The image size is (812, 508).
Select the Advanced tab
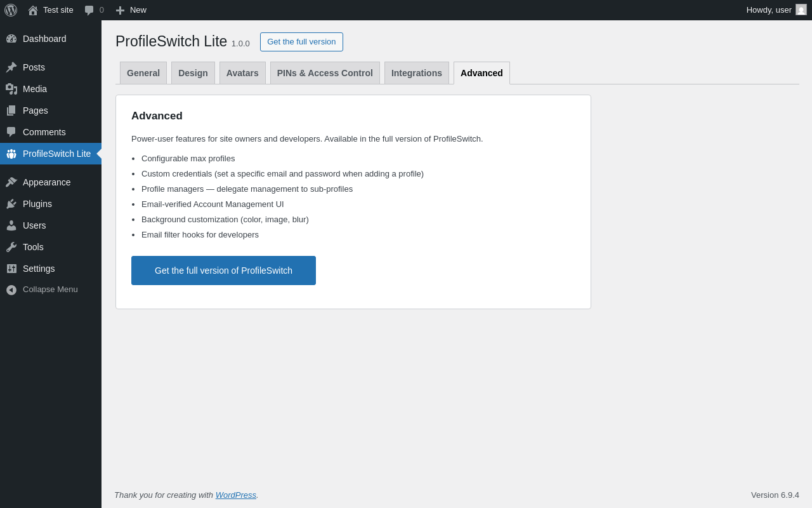click(481, 73)
